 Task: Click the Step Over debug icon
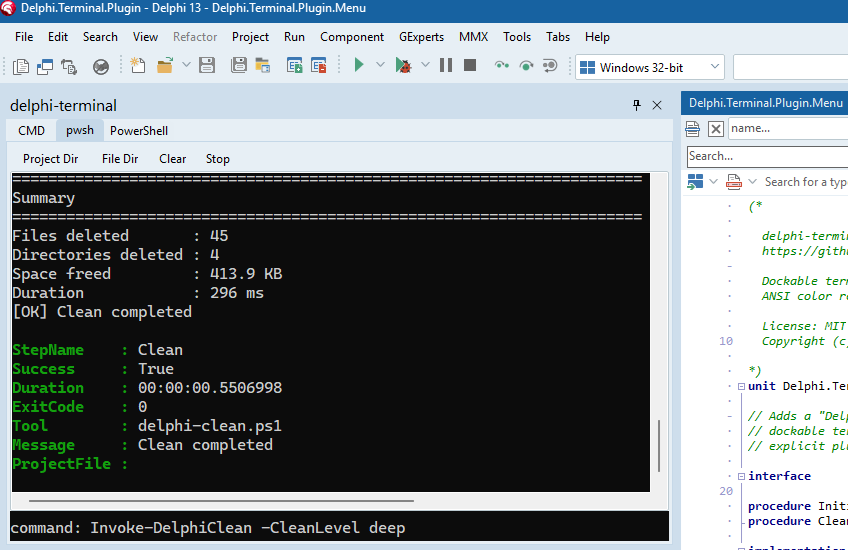pyautogui.click(x=526, y=65)
